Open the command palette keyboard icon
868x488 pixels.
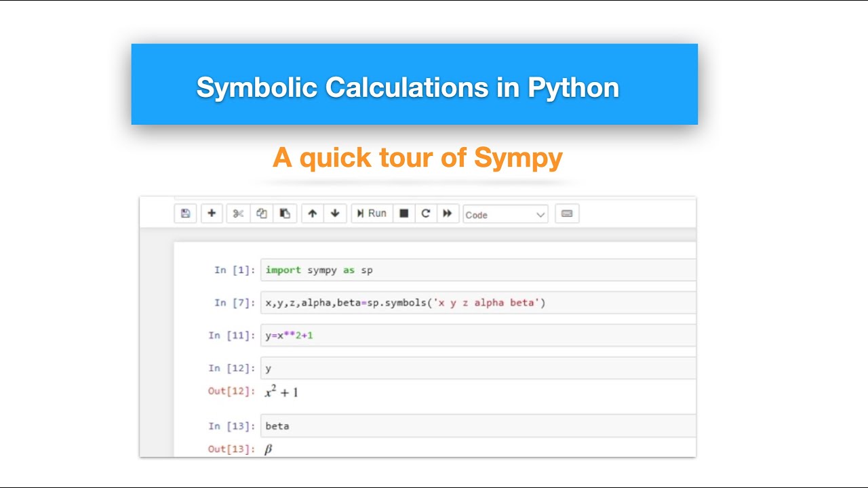pyautogui.click(x=567, y=213)
